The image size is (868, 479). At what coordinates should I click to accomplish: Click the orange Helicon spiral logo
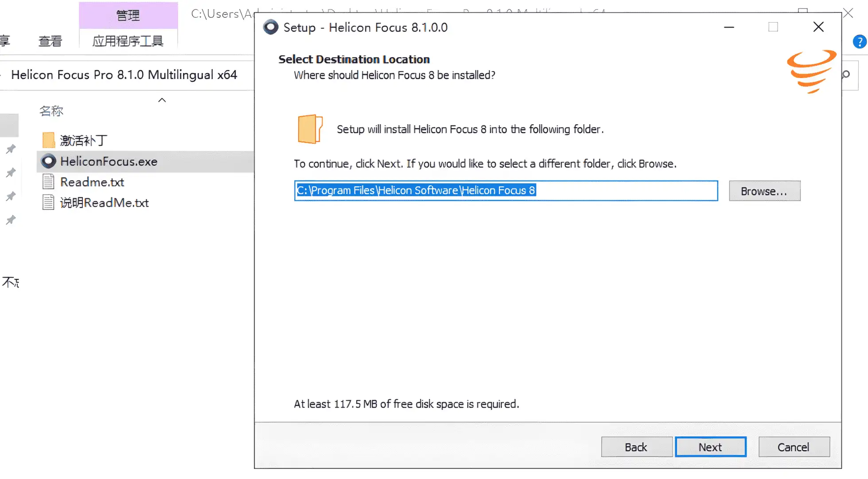(811, 71)
